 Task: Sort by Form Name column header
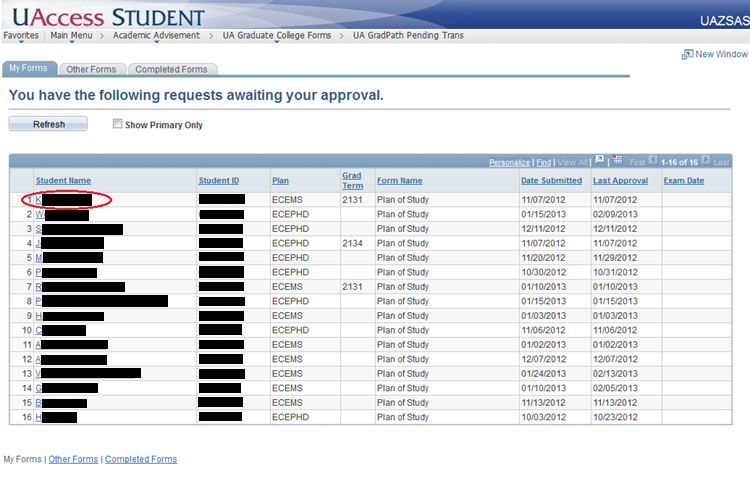399,181
